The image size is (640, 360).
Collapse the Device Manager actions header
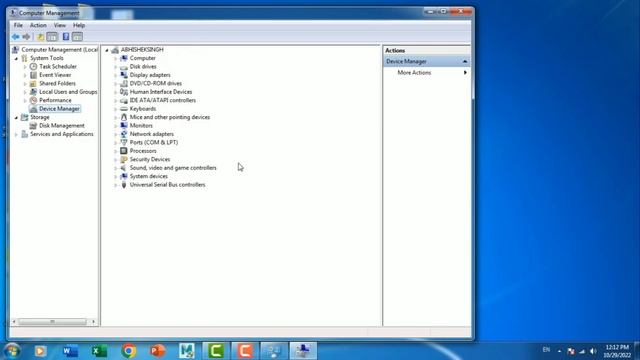pyautogui.click(x=465, y=61)
